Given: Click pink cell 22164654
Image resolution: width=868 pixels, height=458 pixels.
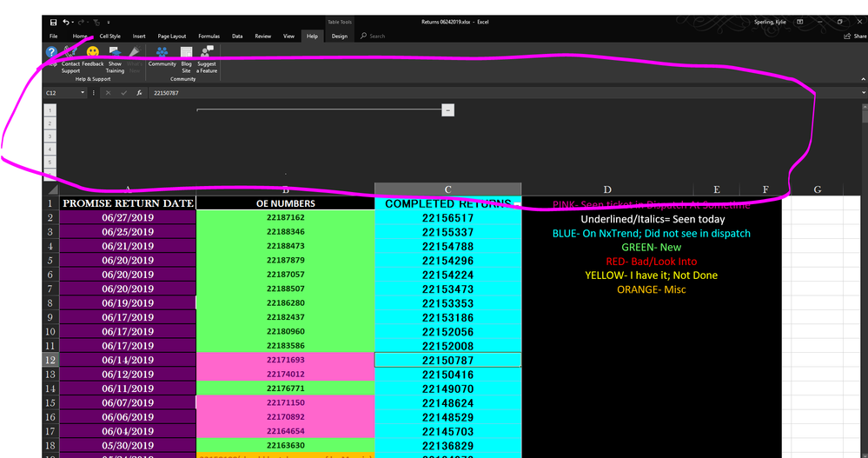Looking at the screenshot, I should coord(286,431).
